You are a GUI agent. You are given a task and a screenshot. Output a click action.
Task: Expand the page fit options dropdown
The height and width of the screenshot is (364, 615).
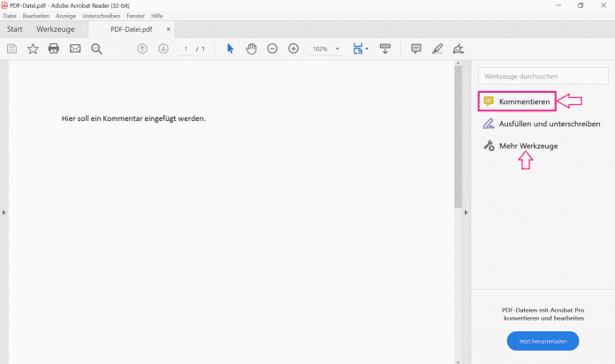(x=367, y=49)
